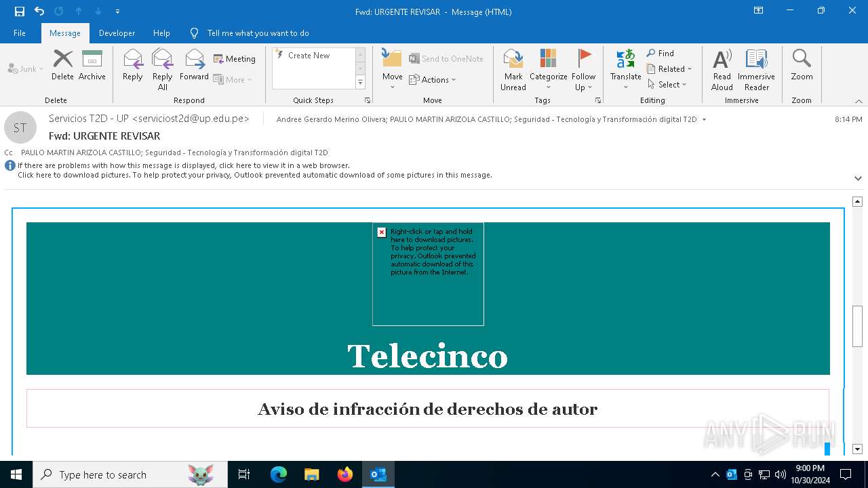This screenshot has height=488, width=868.
Task: Open the Junk dropdown
Action: [26, 69]
